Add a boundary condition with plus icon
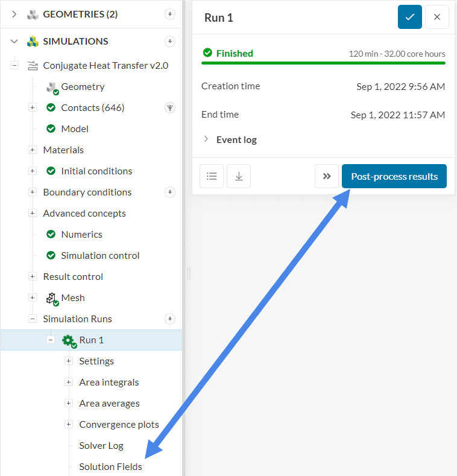 tap(170, 192)
